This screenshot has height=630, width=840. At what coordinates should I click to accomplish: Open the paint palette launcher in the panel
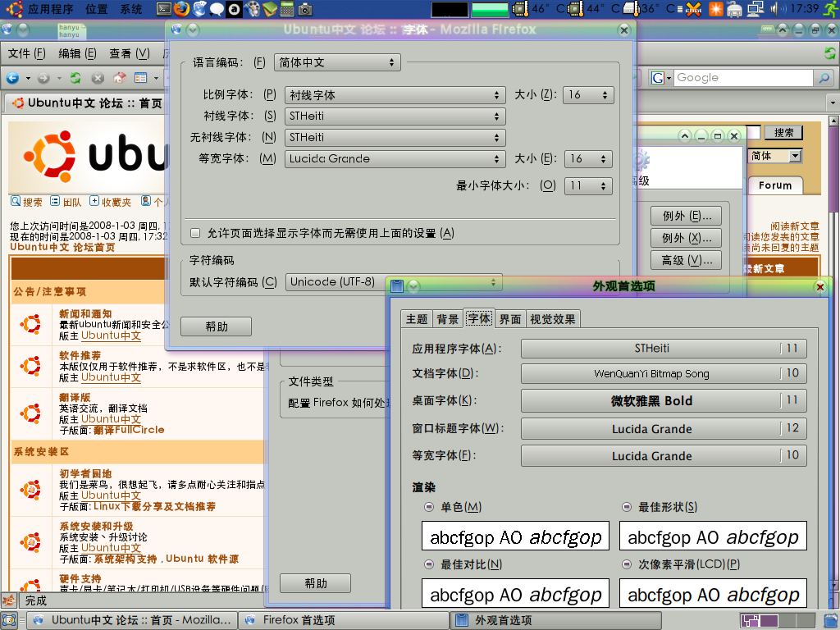click(252, 8)
